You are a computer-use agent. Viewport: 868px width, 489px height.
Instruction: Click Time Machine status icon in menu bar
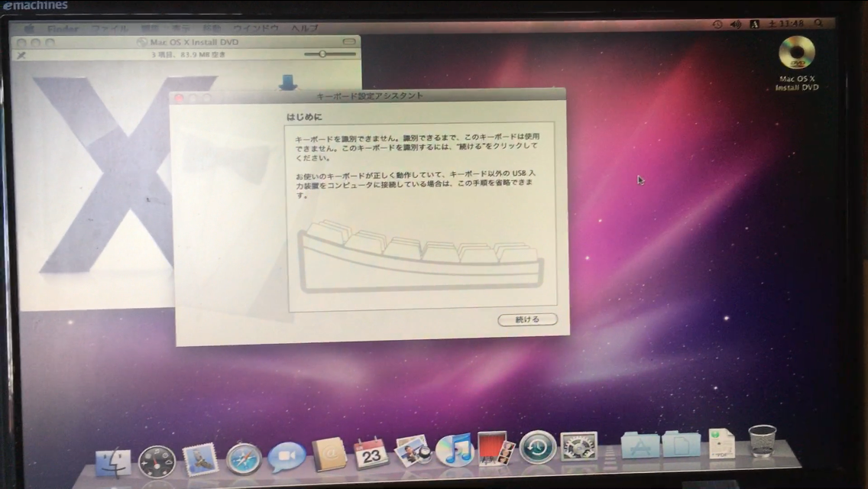[x=717, y=24]
